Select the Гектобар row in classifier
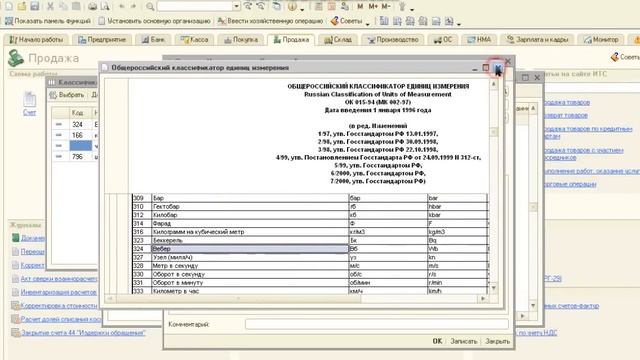The image size is (640, 360). 309,207
